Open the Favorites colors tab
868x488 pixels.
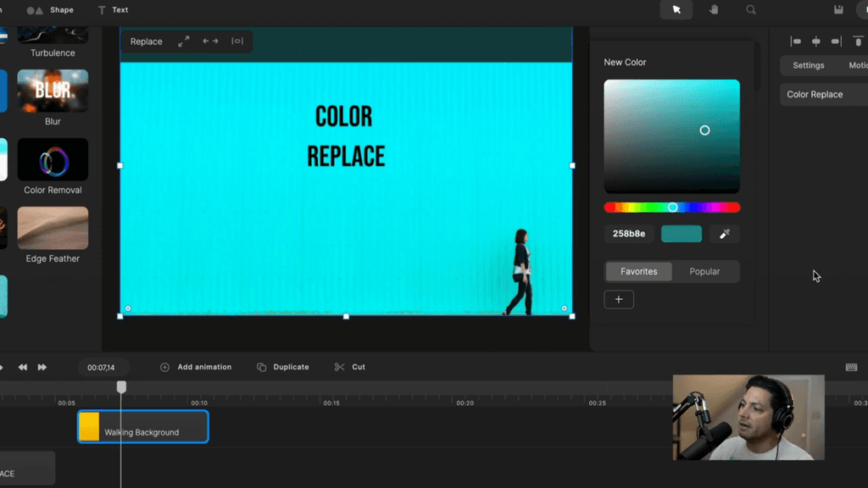638,272
